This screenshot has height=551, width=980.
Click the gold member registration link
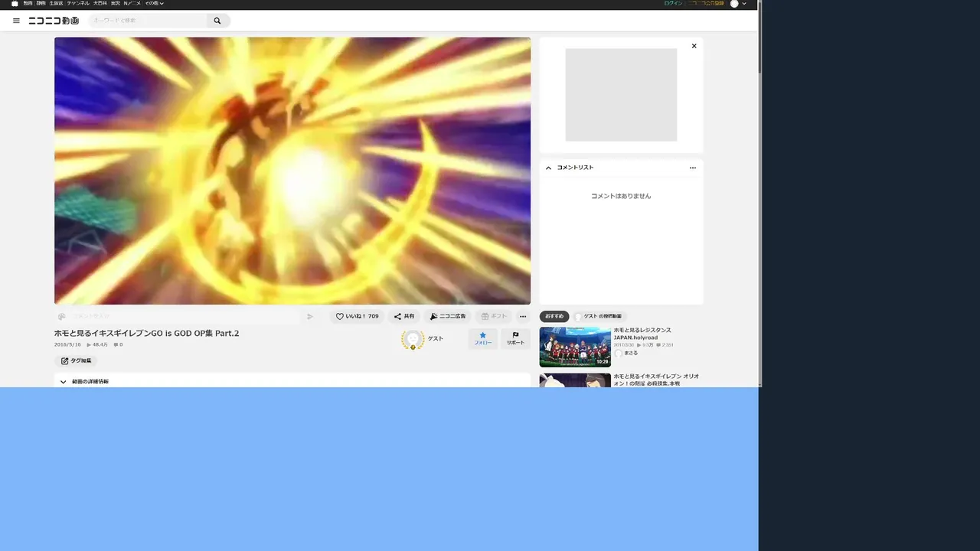click(706, 4)
